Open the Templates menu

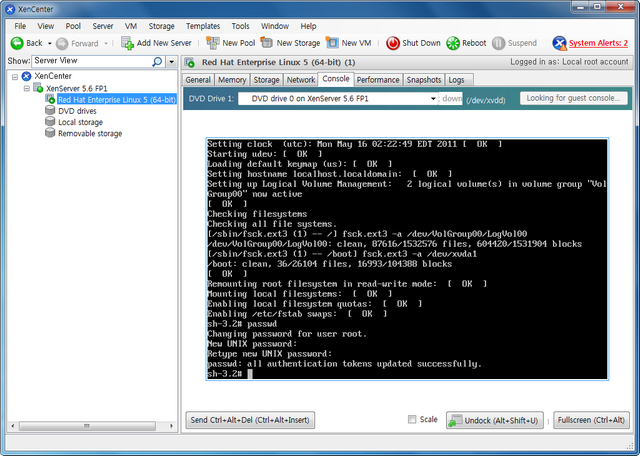[203, 26]
